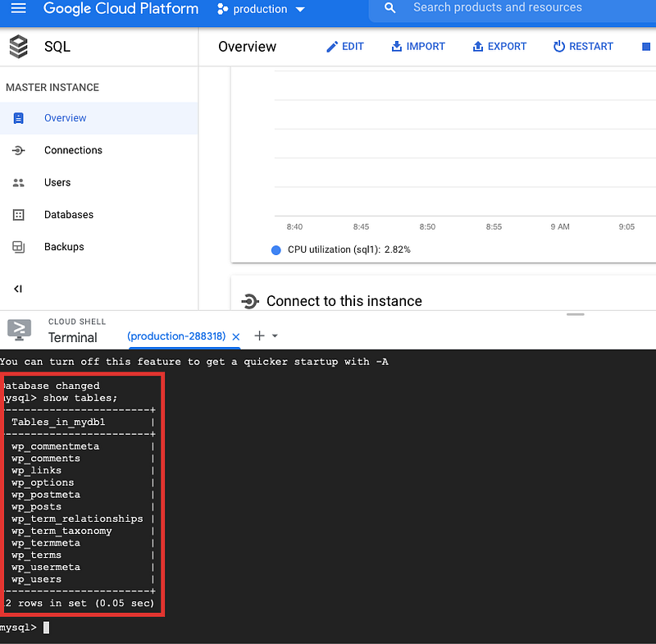Click the Connections sidebar icon
Image resolution: width=656 pixels, height=644 pixels.
click(x=18, y=150)
